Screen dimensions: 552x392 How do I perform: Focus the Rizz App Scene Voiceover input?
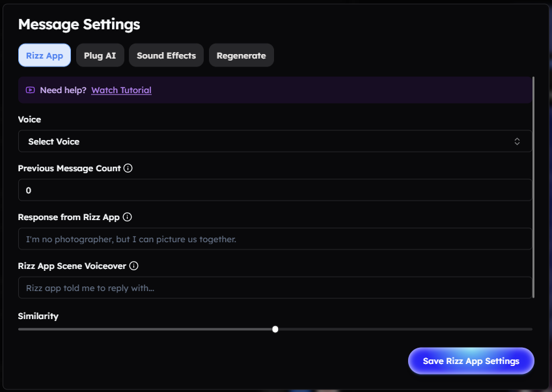coord(275,288)
